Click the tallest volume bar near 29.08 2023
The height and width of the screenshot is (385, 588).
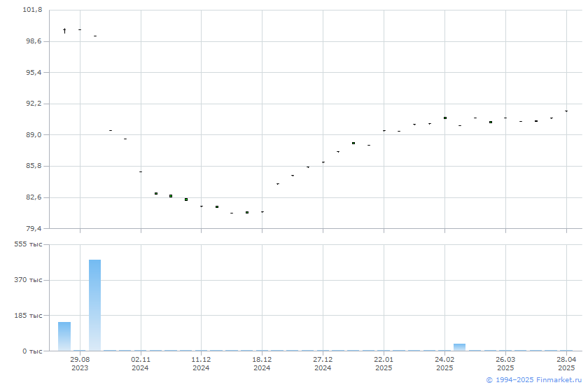[x=95, y=305]
